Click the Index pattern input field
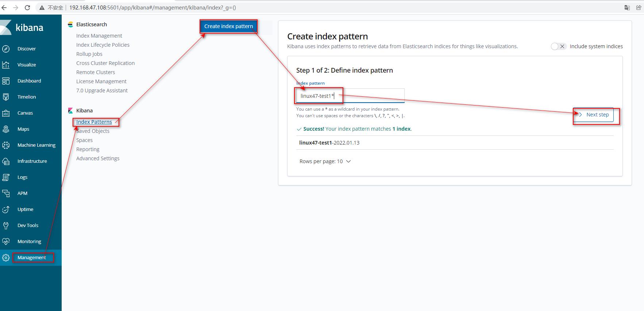Image resolution: width=644 pixels, height=311 pixels. [x=350, y=96]
